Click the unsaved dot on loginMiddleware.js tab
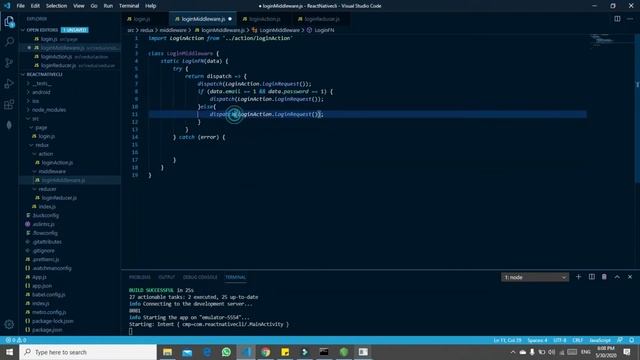Screen dimensions: 640x360 click(230, 19)
